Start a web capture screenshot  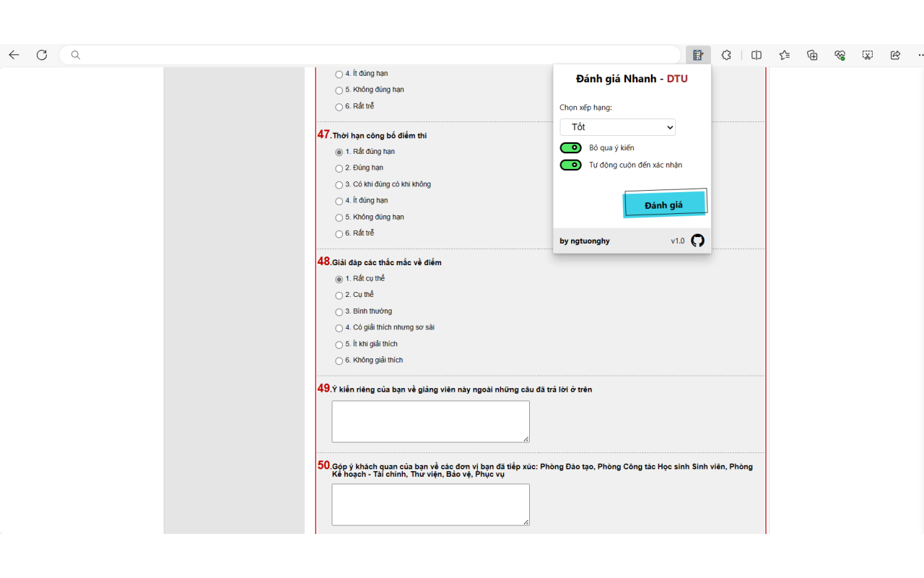(868, 55)
